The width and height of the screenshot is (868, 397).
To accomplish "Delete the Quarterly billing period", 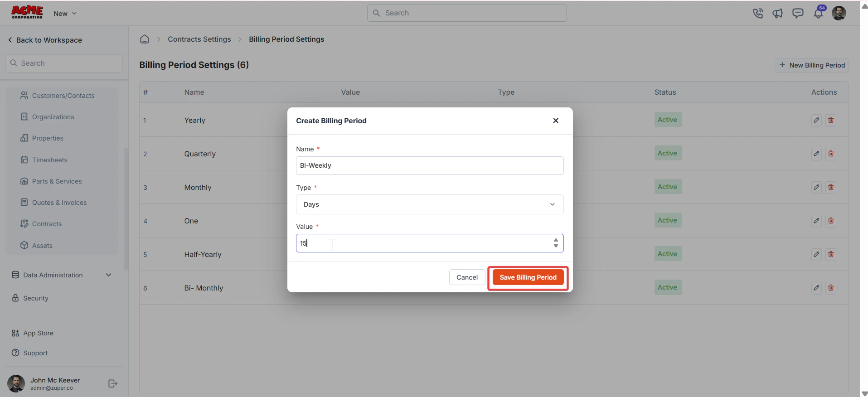I will coord(831,154).
